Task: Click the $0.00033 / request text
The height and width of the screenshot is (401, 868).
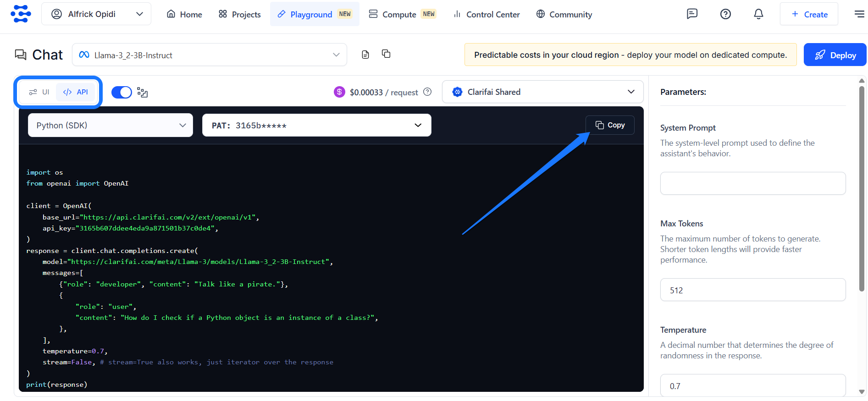Action: tap(384, 92)
